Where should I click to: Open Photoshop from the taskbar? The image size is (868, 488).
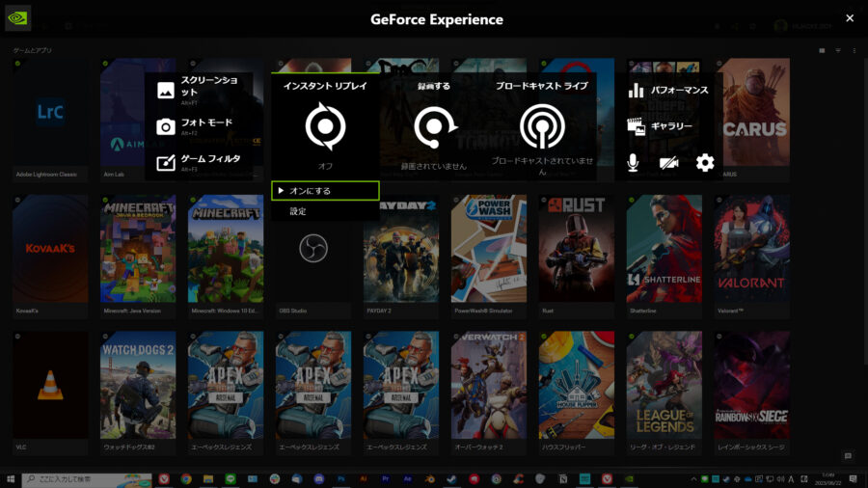coord(341,479)
